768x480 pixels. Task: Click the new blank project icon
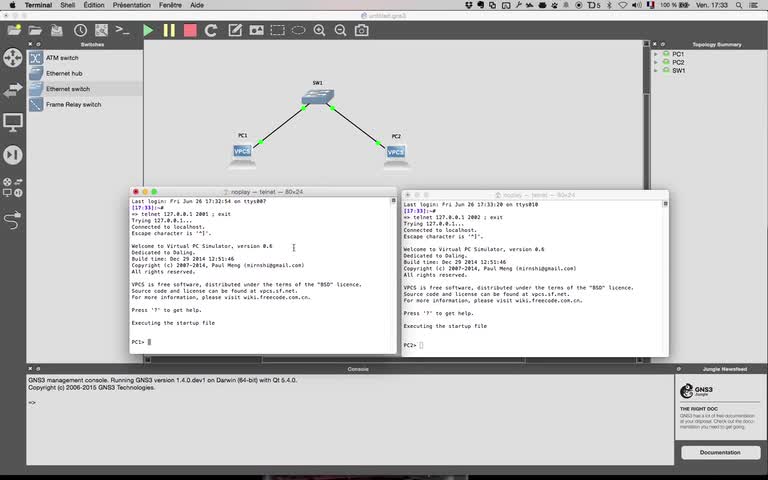(x=14, y=30)
